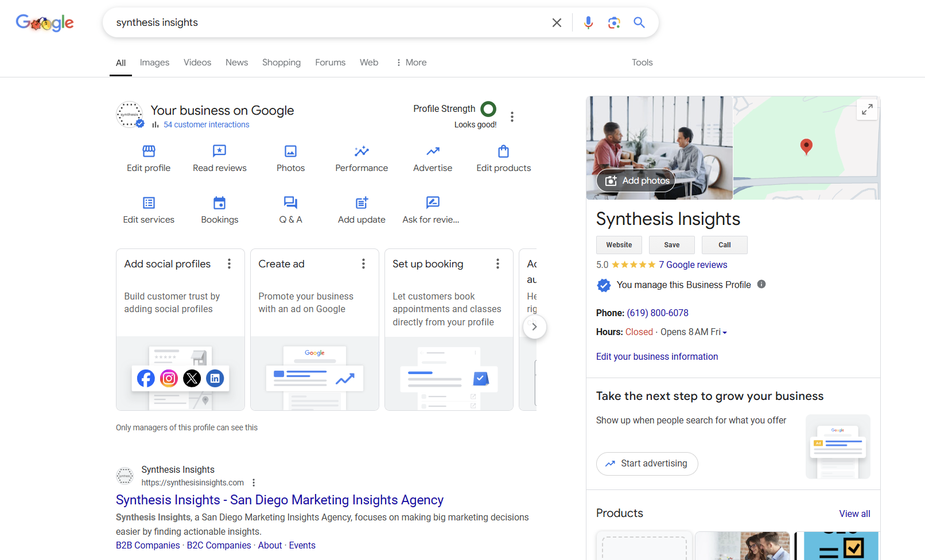Open the More search filters menu
Screen dimensions: 925x560
411,63
